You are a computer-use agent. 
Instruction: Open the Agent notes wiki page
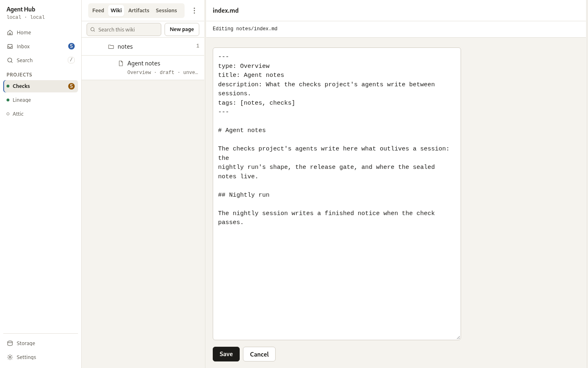[143, 67]
